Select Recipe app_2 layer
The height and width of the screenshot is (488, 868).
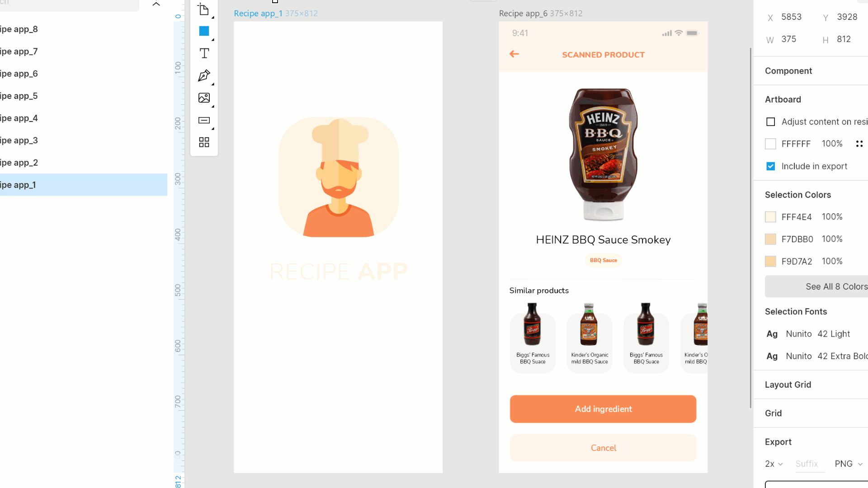coord(84,163)
